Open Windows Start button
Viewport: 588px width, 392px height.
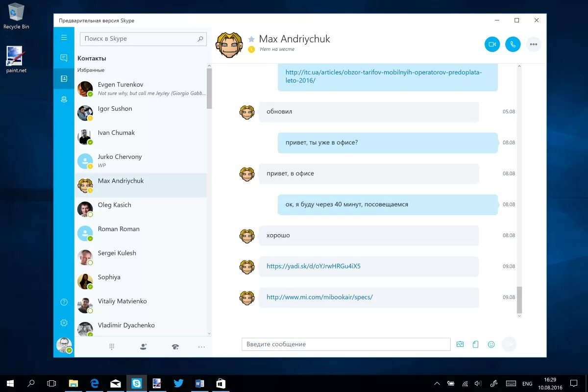(10, 383)
